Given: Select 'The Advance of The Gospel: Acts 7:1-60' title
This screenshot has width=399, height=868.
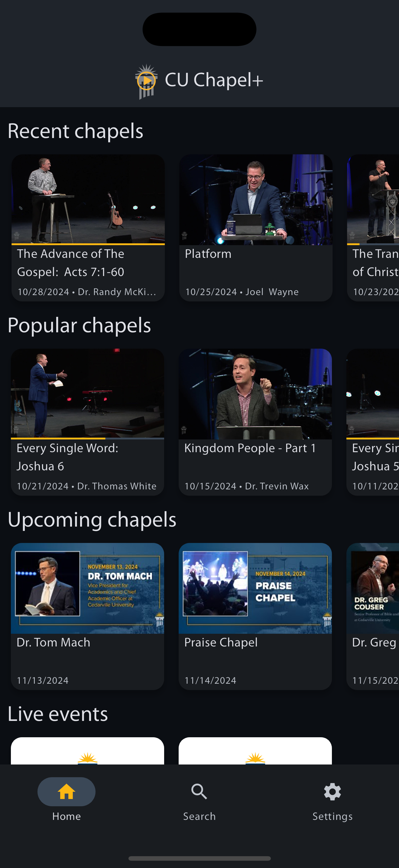Looking at the screenshot, I should [x=71, y=263].
